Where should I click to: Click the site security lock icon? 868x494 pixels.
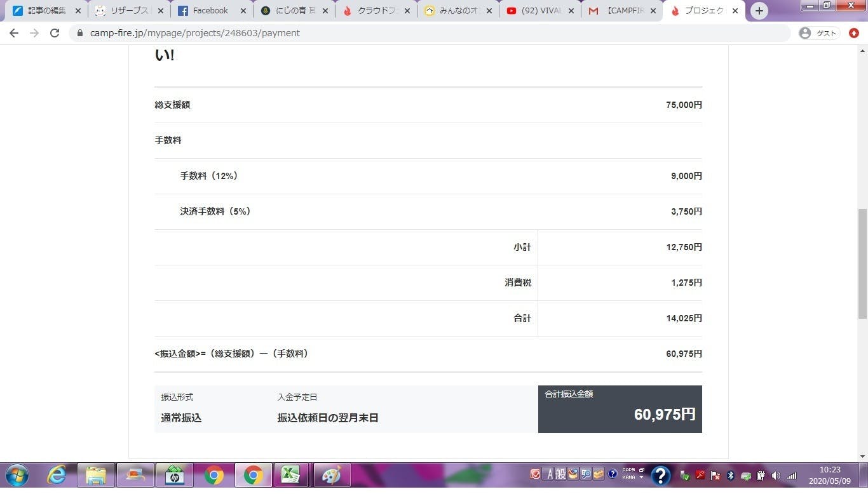79,33
